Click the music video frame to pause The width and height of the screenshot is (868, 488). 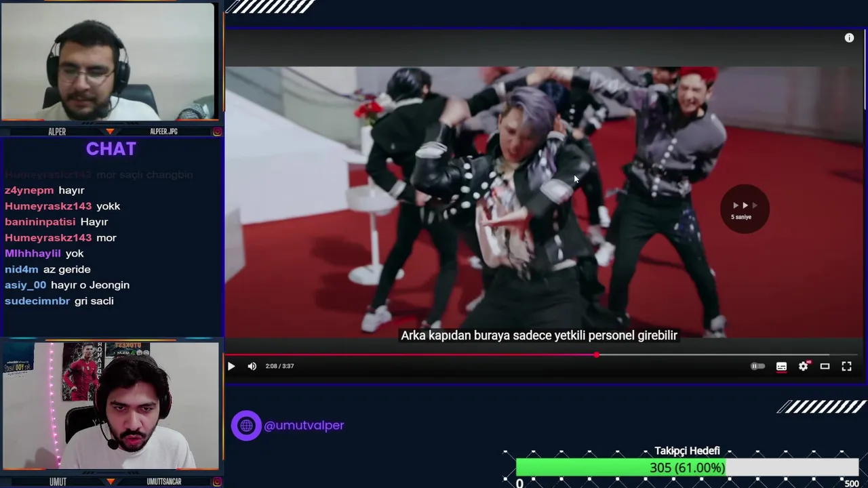click(545, 202)
